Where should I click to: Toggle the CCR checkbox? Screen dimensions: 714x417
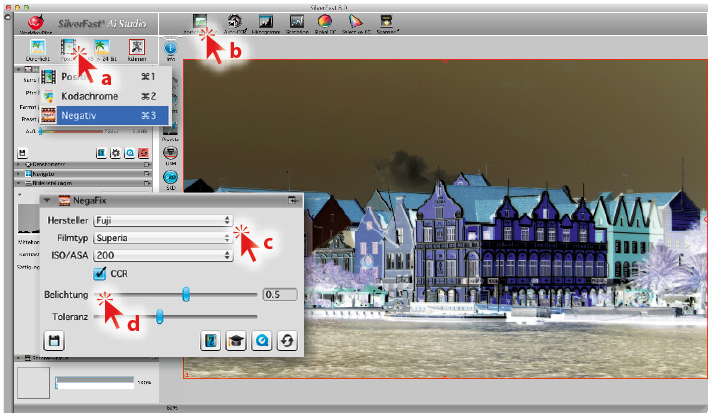100,273
